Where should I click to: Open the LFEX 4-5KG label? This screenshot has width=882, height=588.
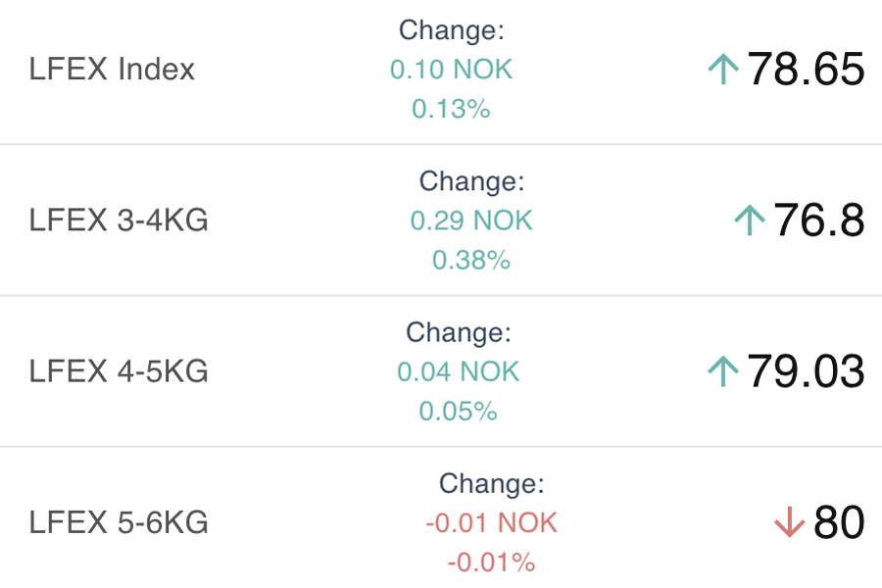[119, 371]
